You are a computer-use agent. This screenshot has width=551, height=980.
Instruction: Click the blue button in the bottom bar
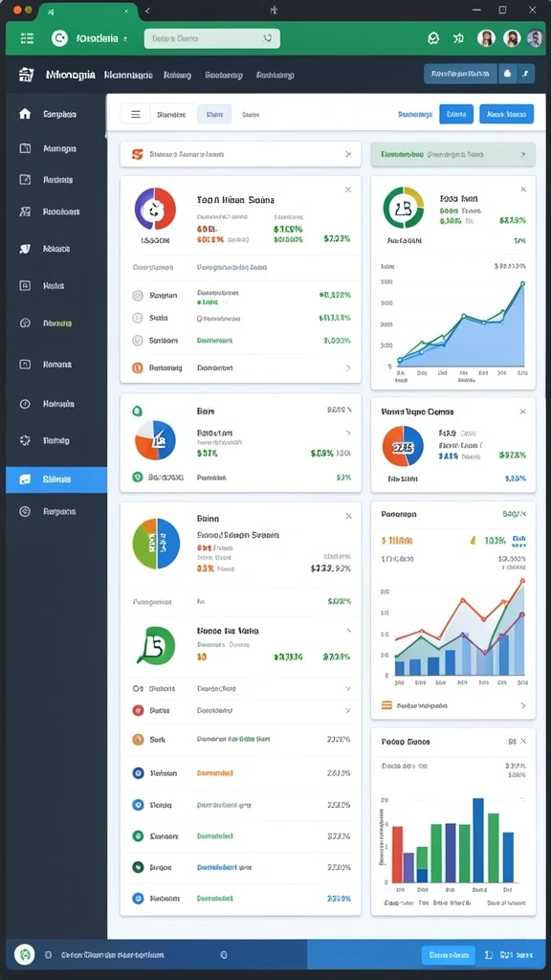coord(449,955)
